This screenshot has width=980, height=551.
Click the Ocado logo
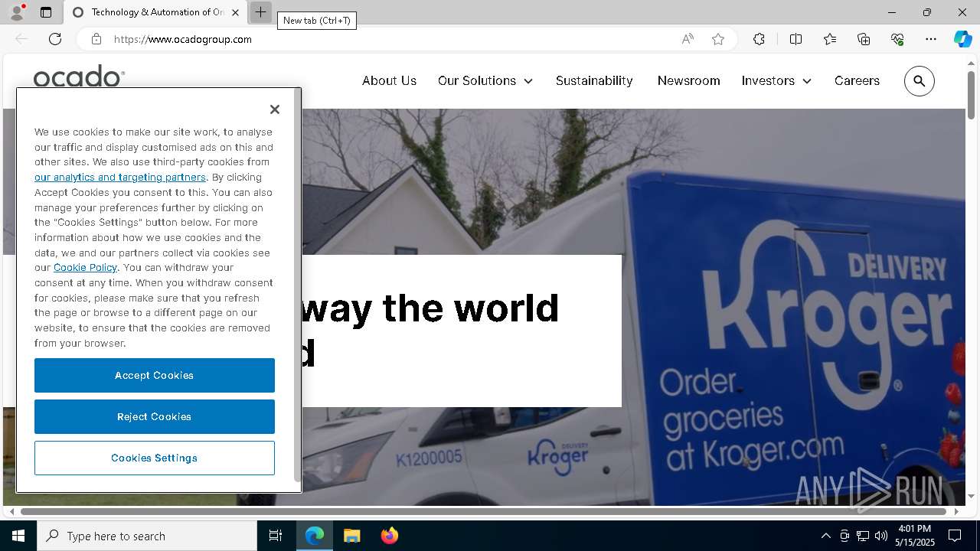79,77
